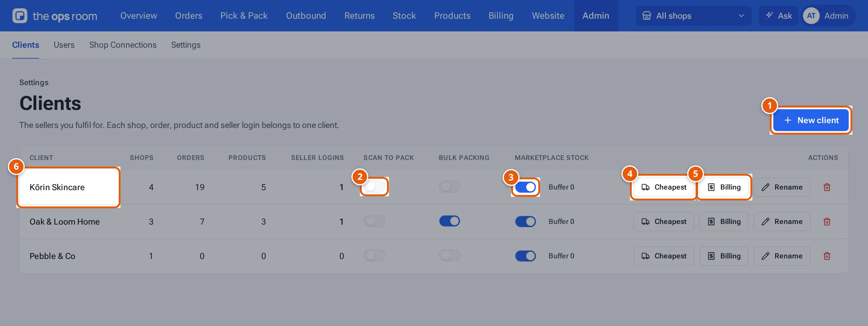This screenshot has width=868, height=326.
Task: Open the All shops dropdown
Action: pyautogui.click(x=693, y=15)
